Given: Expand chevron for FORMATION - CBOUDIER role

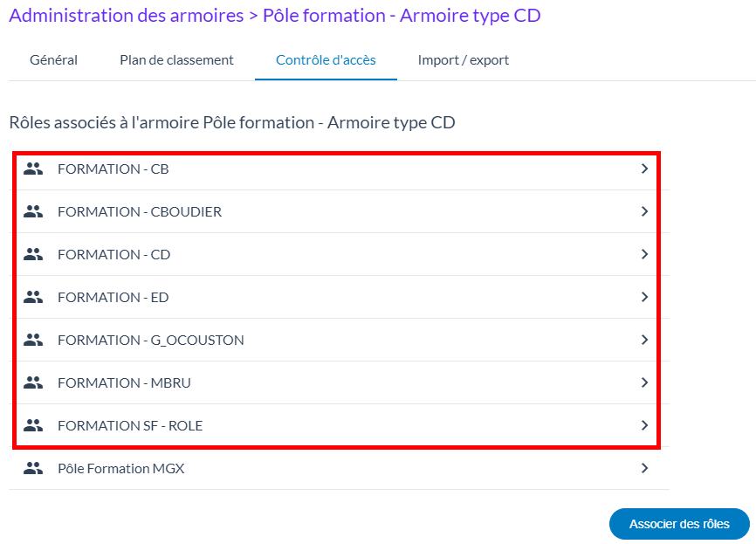Looking at the screenshot, I should [644, 211].
